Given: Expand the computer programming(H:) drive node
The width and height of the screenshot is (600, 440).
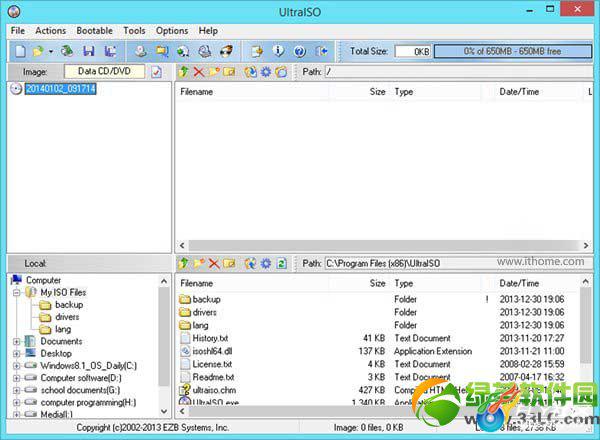Looking at the screenshot, I should [x=16, y=403].
